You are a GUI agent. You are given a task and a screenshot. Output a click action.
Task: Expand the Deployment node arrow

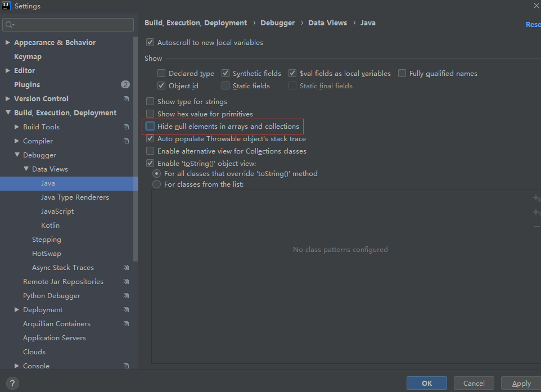point(16,310)
